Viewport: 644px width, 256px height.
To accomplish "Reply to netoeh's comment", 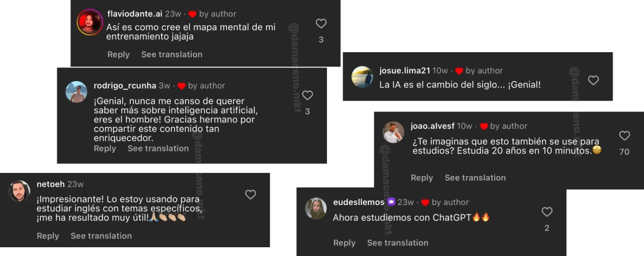I will pos(48,236).
